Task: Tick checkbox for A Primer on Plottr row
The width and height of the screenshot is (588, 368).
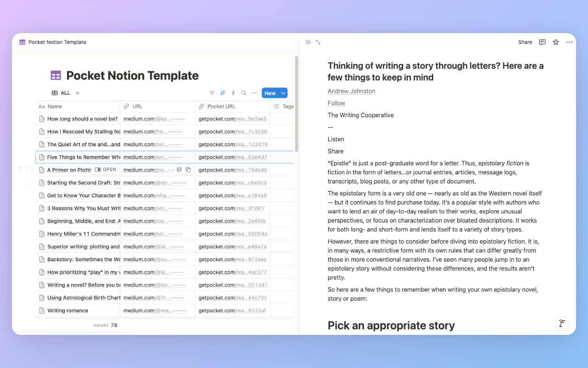Action: click(x=29, y=170)
